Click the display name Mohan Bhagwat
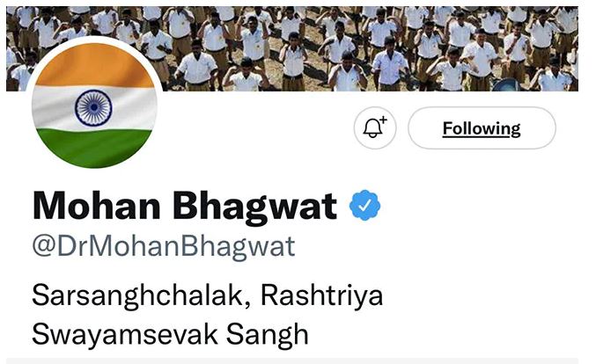Screen dimensions: 596x364 click(185, 206)
